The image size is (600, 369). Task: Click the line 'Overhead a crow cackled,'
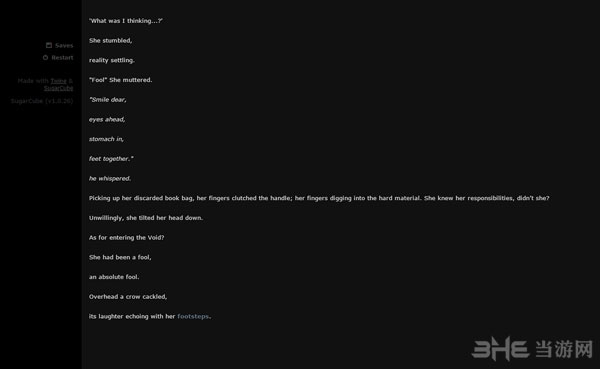pos(128,297)
